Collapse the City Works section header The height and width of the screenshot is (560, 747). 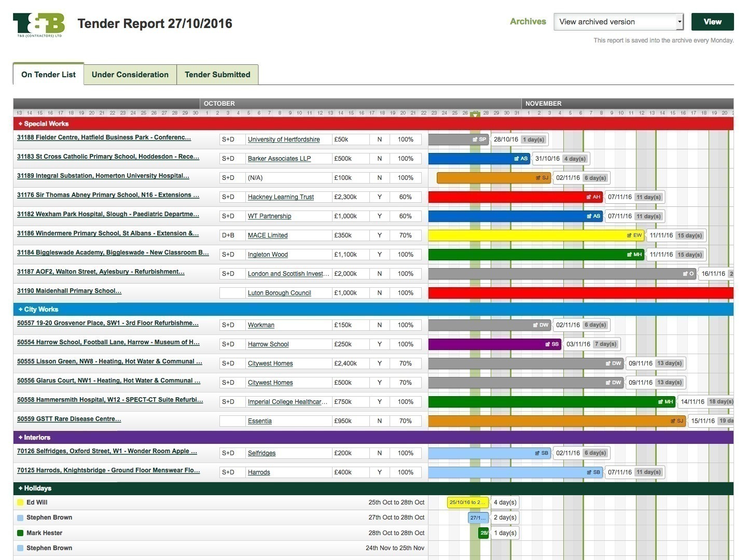coord(38,310)
